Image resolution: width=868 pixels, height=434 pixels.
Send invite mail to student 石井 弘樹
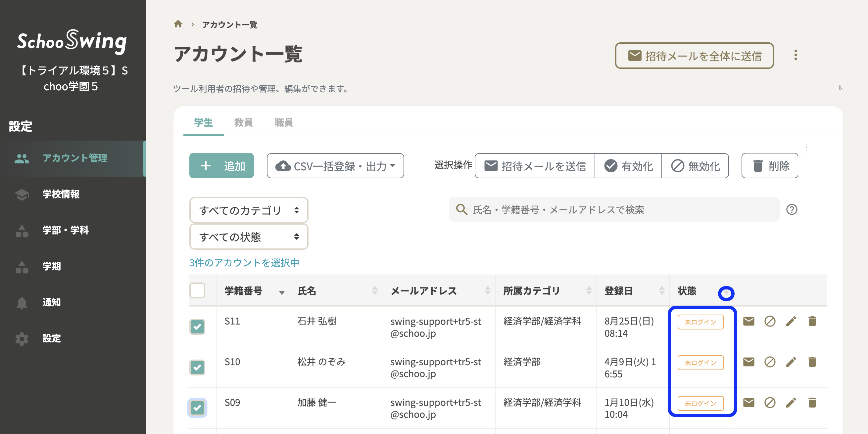[749, 322]
